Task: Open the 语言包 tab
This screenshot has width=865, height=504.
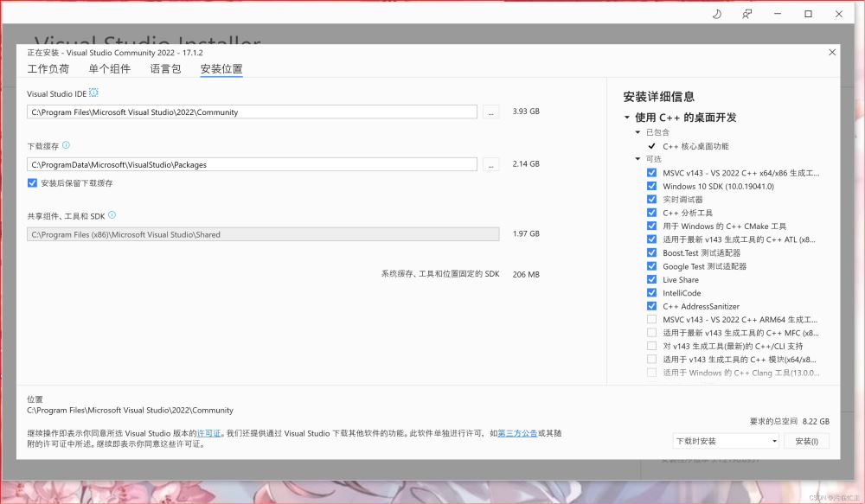Action: [165, 69]
